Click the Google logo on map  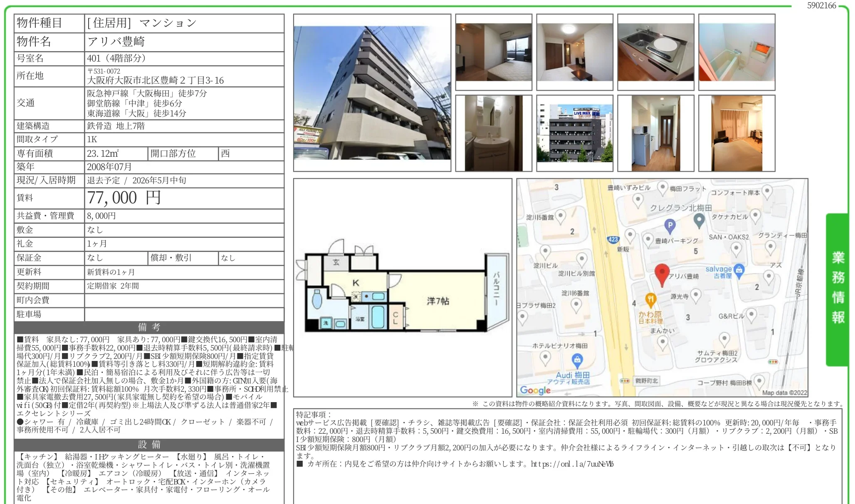535,390
